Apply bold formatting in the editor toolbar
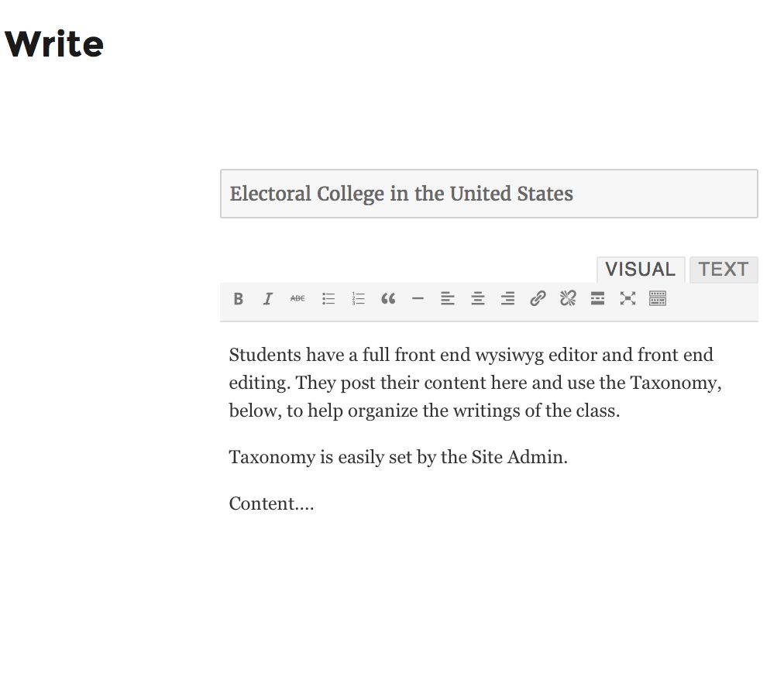 tap(238, 298)
